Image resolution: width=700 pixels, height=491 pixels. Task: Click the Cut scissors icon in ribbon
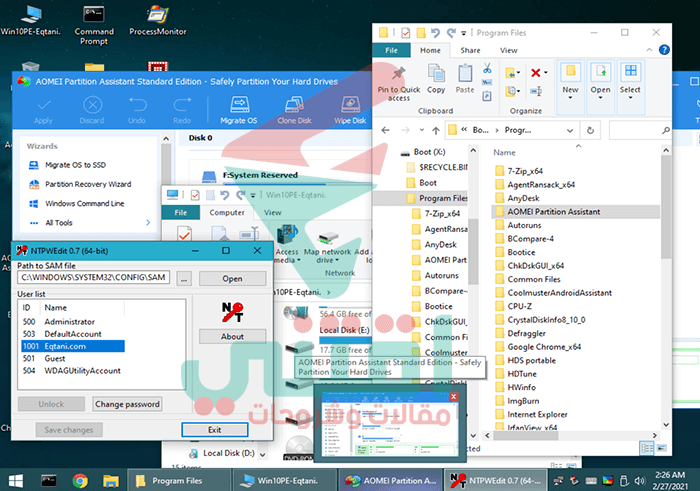point(487,68)
